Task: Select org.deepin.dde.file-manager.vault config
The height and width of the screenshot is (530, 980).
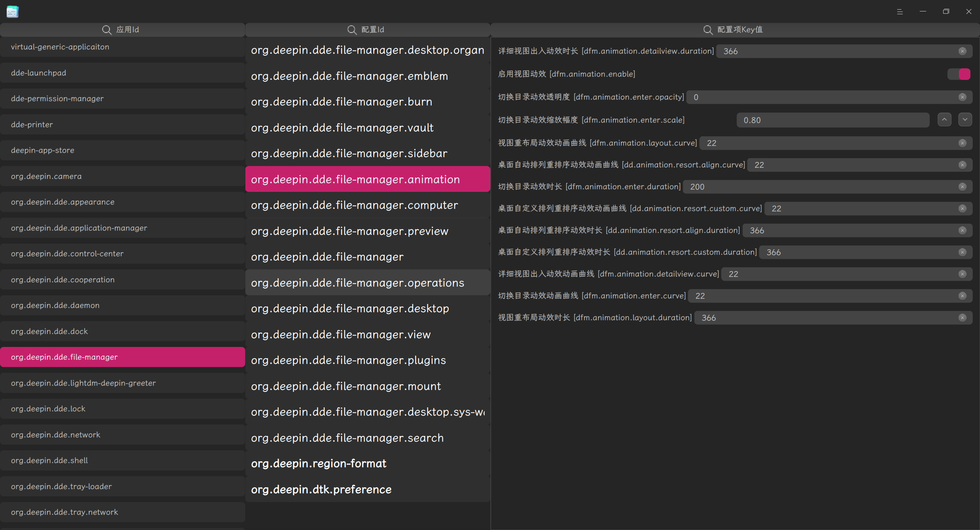Action: (x=367, y=128)
